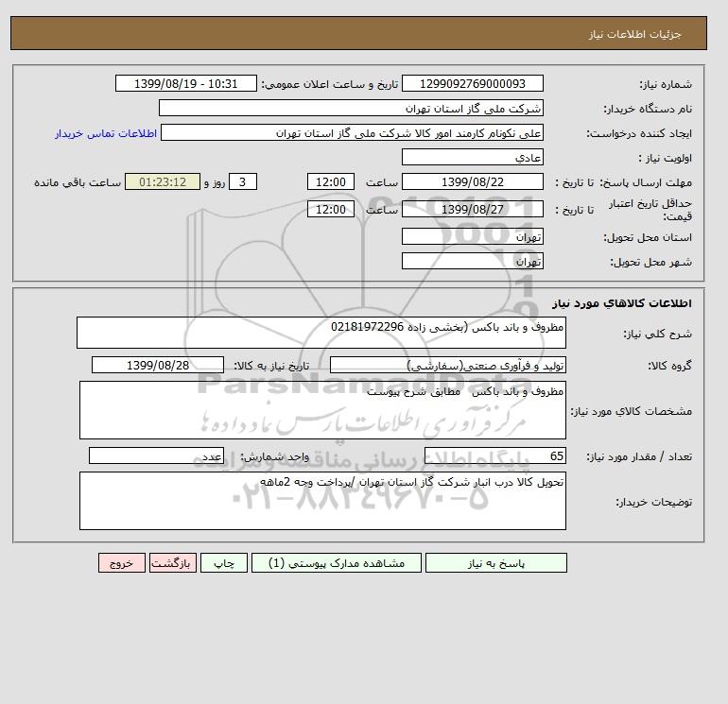The width and height of the screenshot is (728, 704).
Task: Click section heading اطلاعات کالاهای مورد نیاز
Action: [x=622, y=303]
